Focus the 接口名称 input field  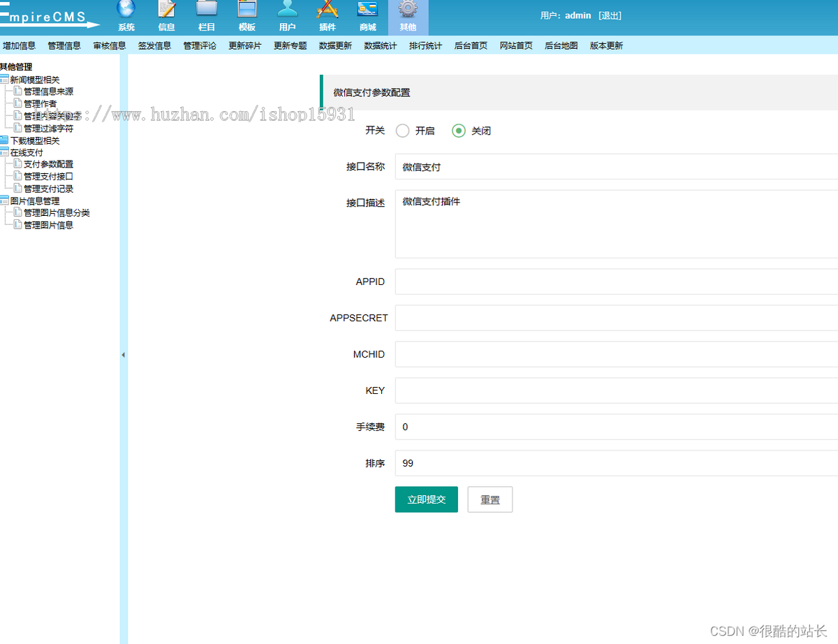(x=617, y=167)
